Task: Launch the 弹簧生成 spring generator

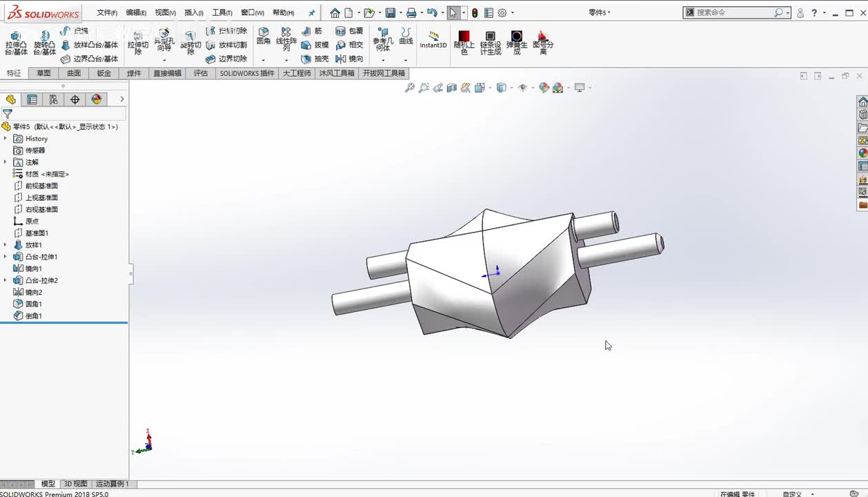Action: coord(516,43)
